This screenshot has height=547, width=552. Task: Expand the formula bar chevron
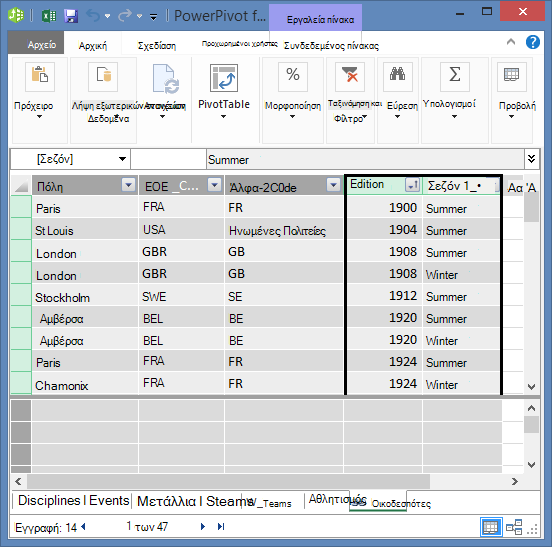(x=532, y=159)
